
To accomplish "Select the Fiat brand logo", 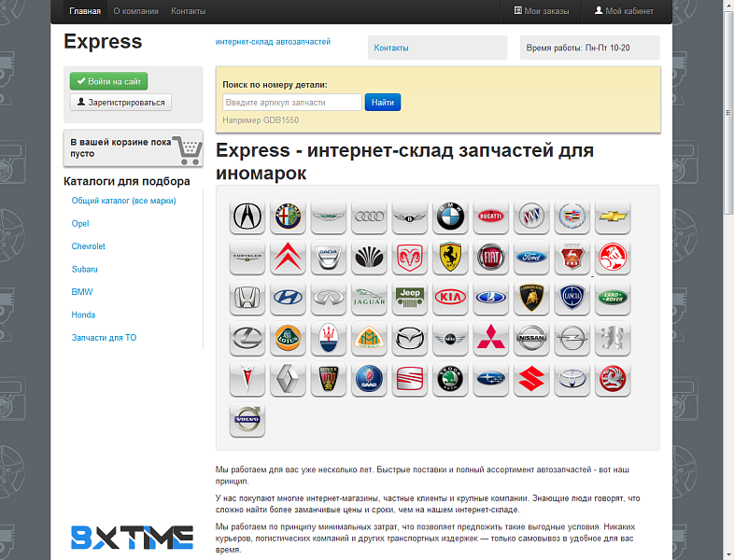I will [491, 258].
